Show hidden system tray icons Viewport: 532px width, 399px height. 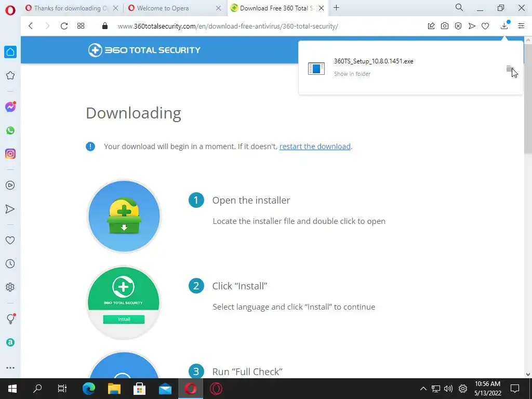[423, 389]
